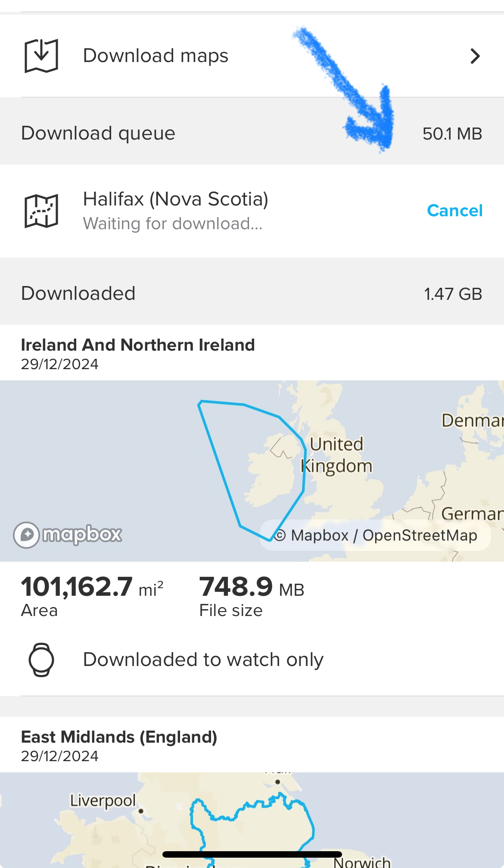Tap the Downloaded to watch only label
This screenshot has height=868, width=504.
203,660
